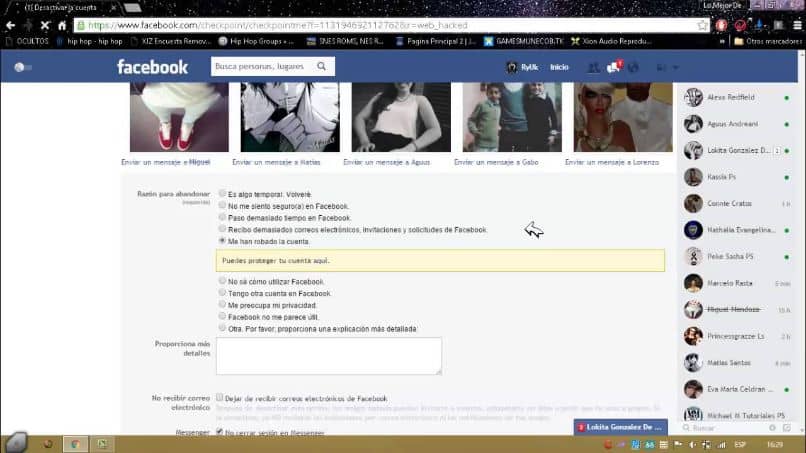Stop loading the page with the X button

(x=45, y=25)
